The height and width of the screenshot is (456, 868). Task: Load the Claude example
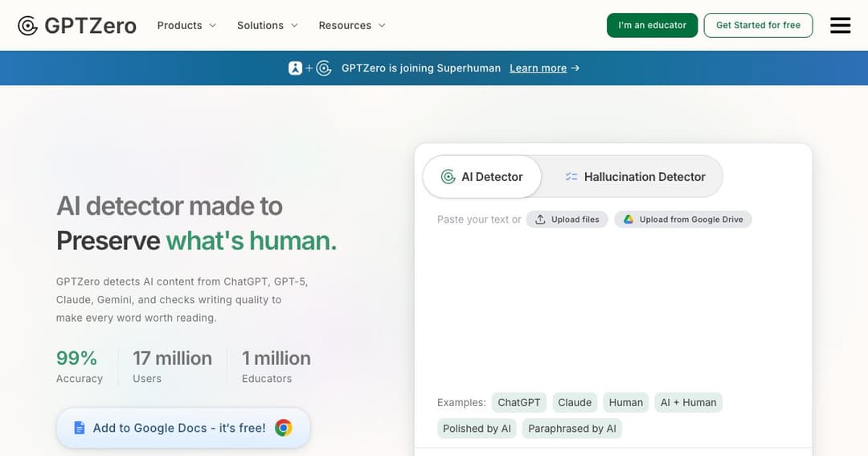click(x=575, y=402)
